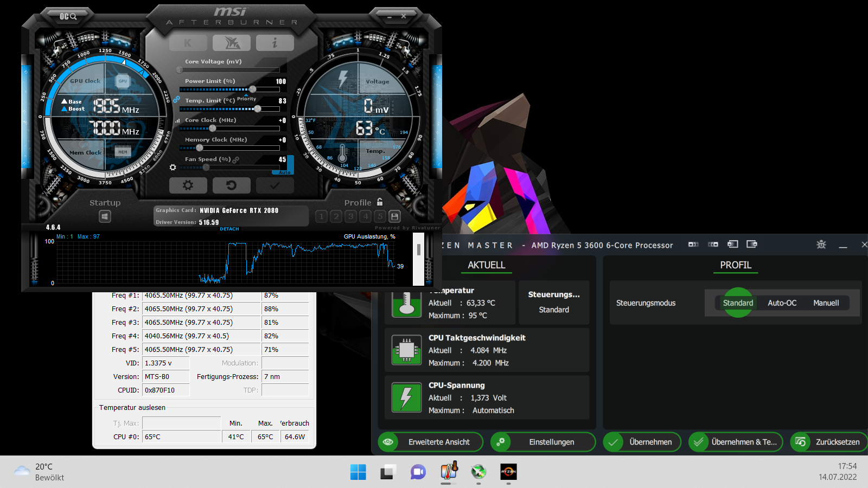Viewport: 868px width, 488px height.
Task: Switch to the PROFIL tab in Ryzen Master
Action: point(736,265)
